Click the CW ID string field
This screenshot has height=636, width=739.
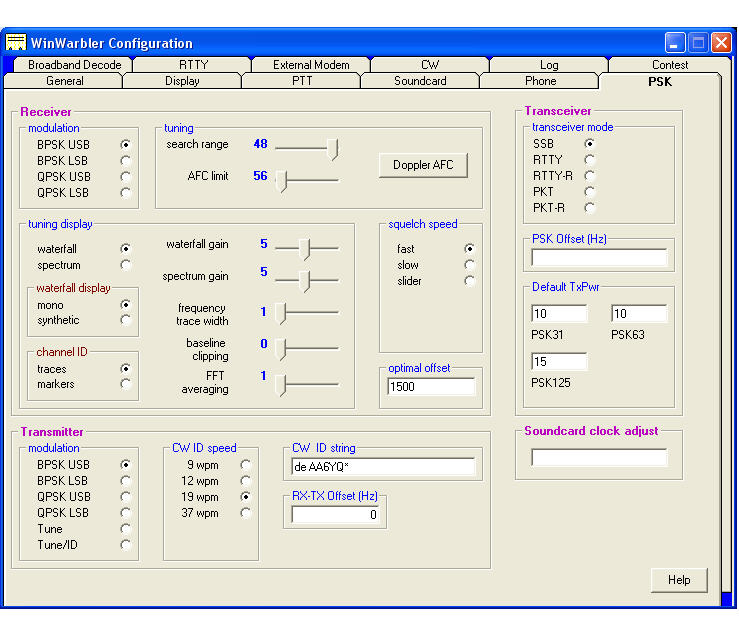(383, 467)
